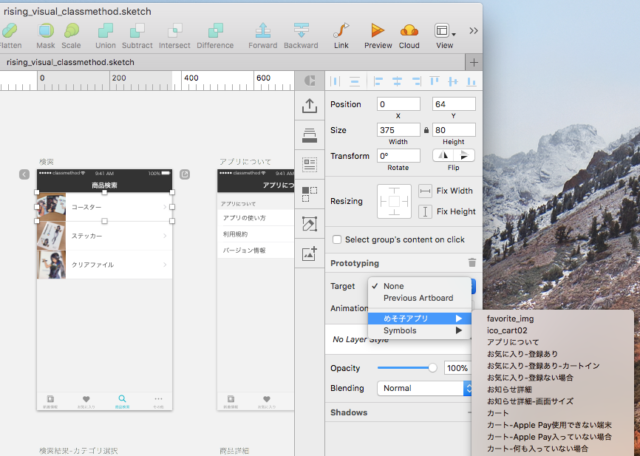640x456 pixels.
Task: Click the Scale toolbar icon
Action: click(71, 31)
